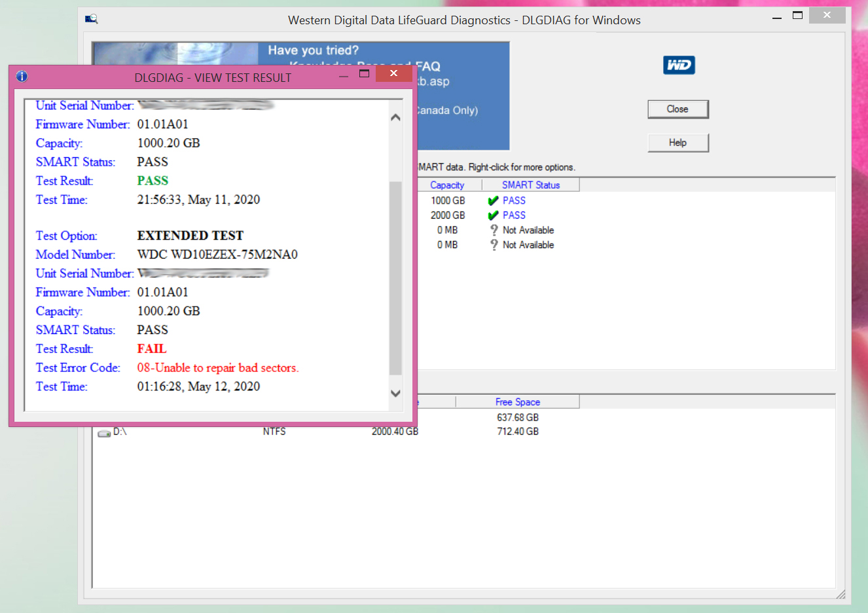Image resolution: width=868 pixels, height=613 pixels.
Task: Minimize the main DLGDIAG window
Action: pos(777,18)
